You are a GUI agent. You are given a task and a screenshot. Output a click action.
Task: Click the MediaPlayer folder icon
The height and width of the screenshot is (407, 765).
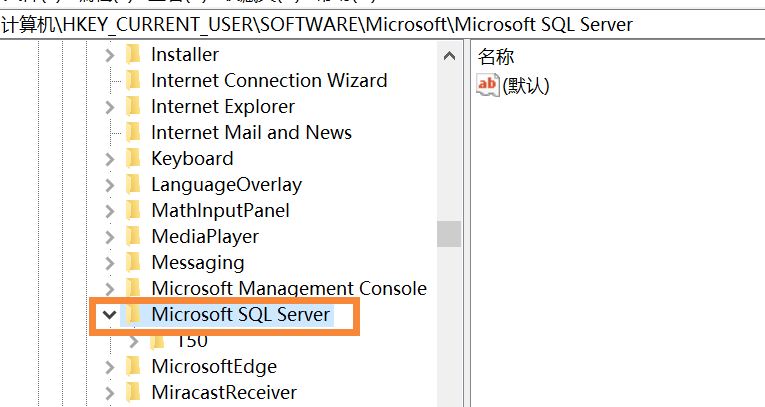133,237
